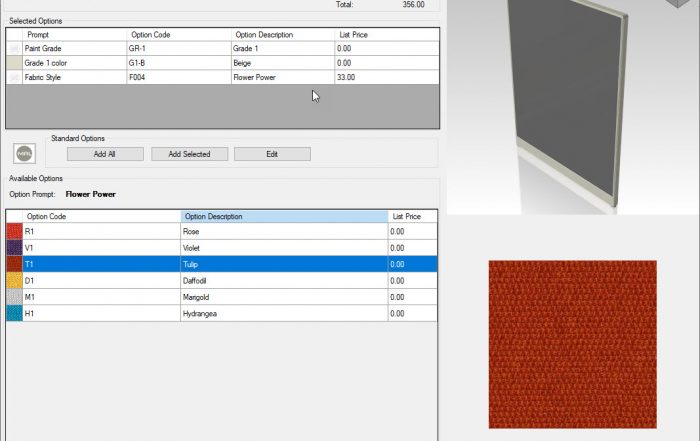Select the Rose red fabric swatch
The height and width of the screenshot is (441, 700).
[x=14, y=231]
